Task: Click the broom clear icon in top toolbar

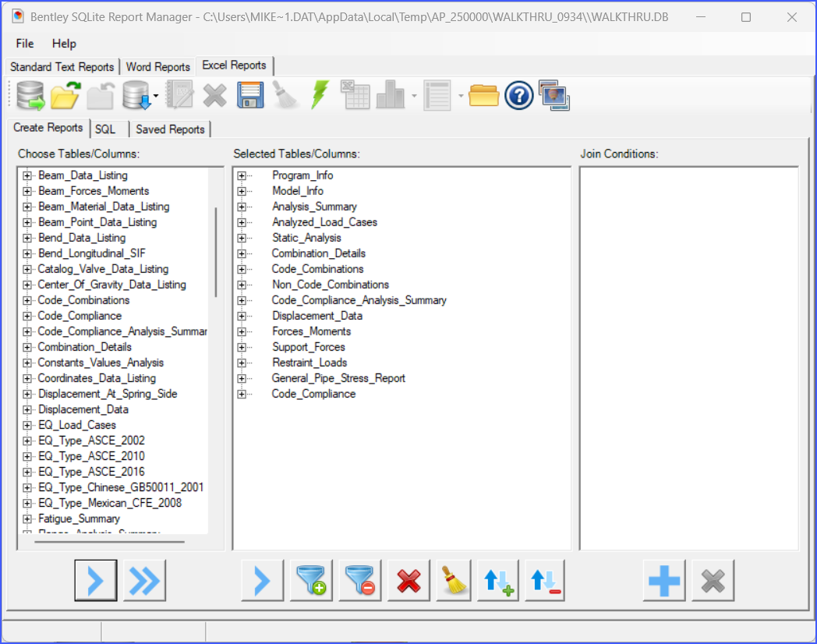Action: point(285,95)
